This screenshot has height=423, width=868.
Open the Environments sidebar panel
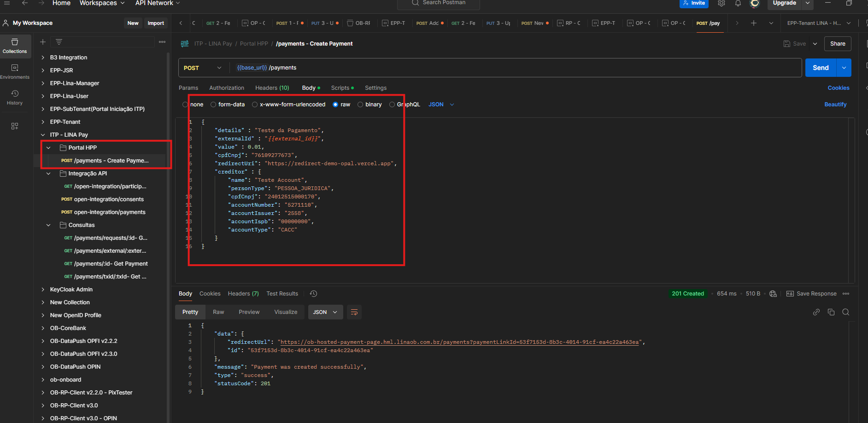tap(15, 71)
